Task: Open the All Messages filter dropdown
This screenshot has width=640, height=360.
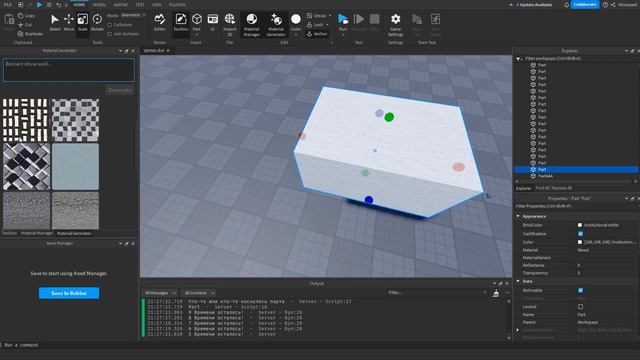Action: click(160, 293)
